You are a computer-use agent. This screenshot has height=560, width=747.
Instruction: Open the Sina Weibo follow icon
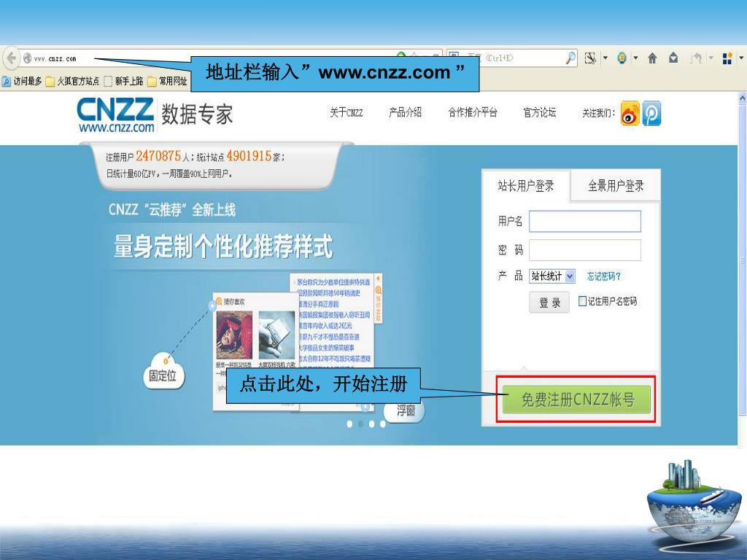point(630,113)
